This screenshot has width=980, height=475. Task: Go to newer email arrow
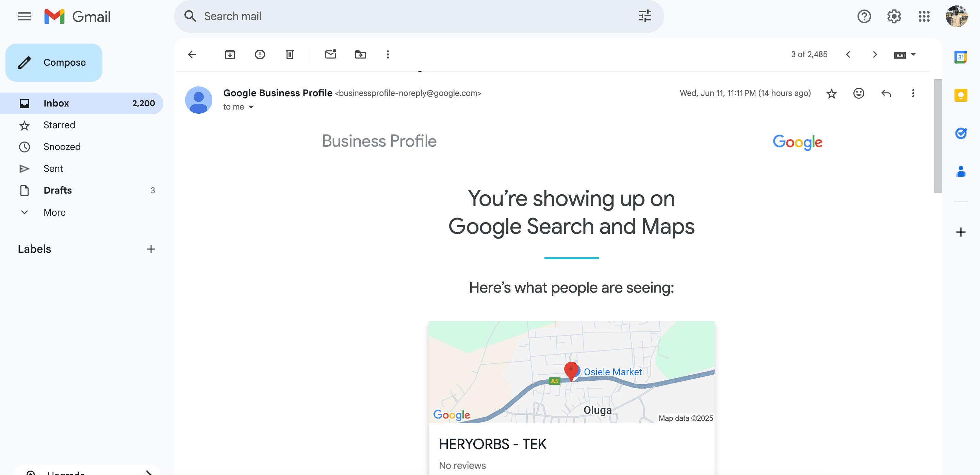tap(848, 54)
